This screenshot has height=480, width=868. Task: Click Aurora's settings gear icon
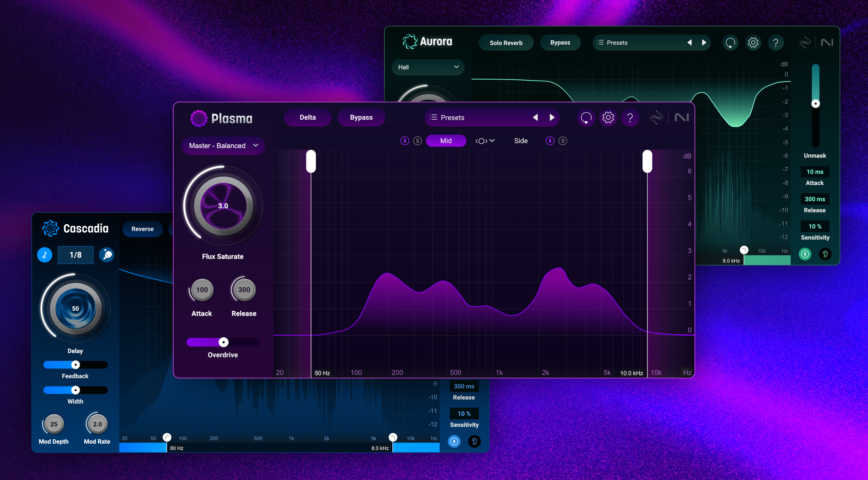point(753,43)
